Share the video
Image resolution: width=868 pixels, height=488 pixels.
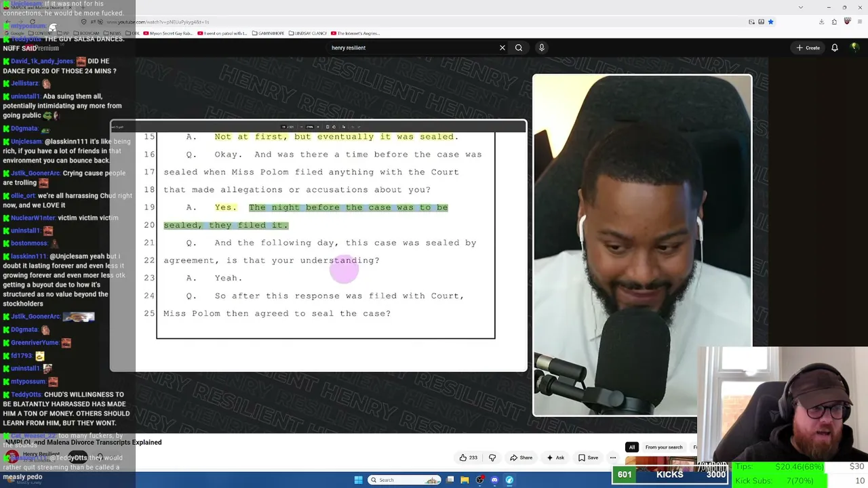tap(521, 457)
